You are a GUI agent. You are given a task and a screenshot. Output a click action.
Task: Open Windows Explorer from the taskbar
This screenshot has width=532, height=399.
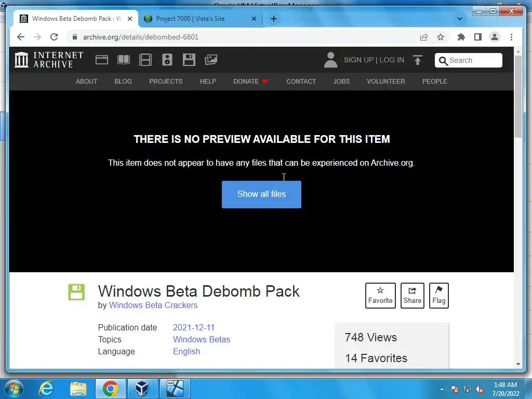[x=78, y=389]
